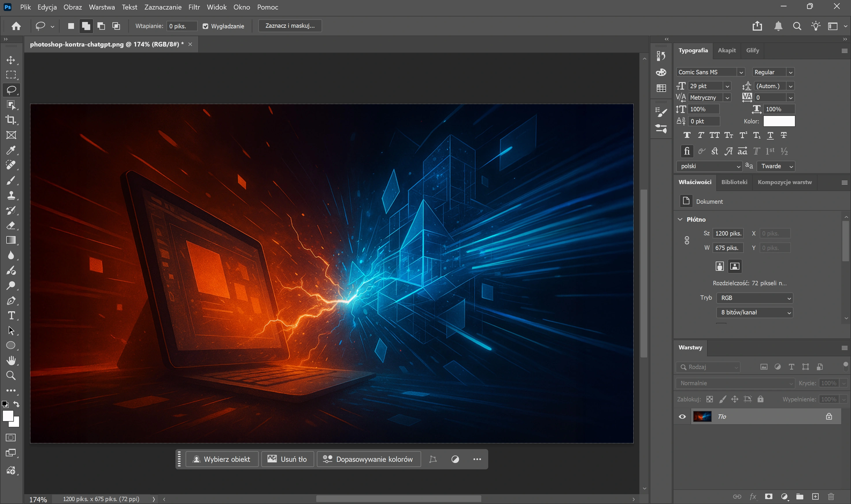
Task: Toggle standard ligatures fi button
Action: click(x=687, y=151)
